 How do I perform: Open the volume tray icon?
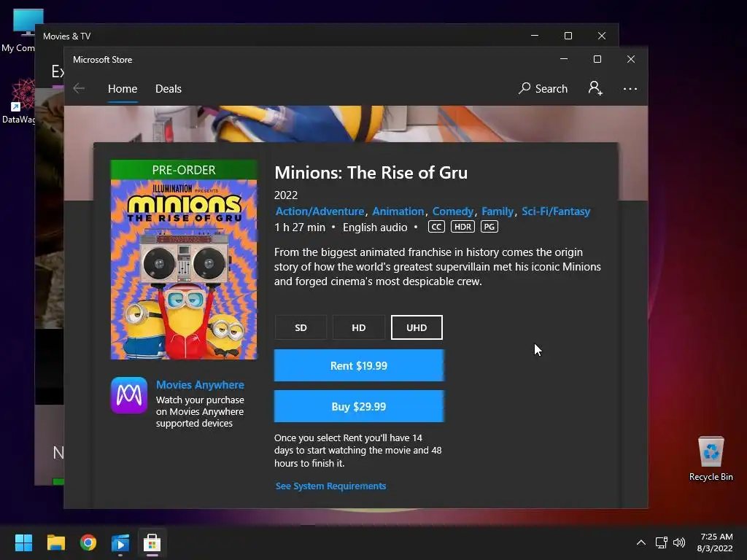[x=679, y=542]
